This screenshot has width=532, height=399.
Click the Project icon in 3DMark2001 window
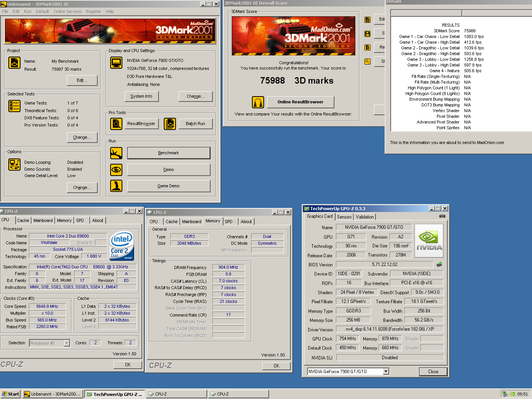[14, 63]
